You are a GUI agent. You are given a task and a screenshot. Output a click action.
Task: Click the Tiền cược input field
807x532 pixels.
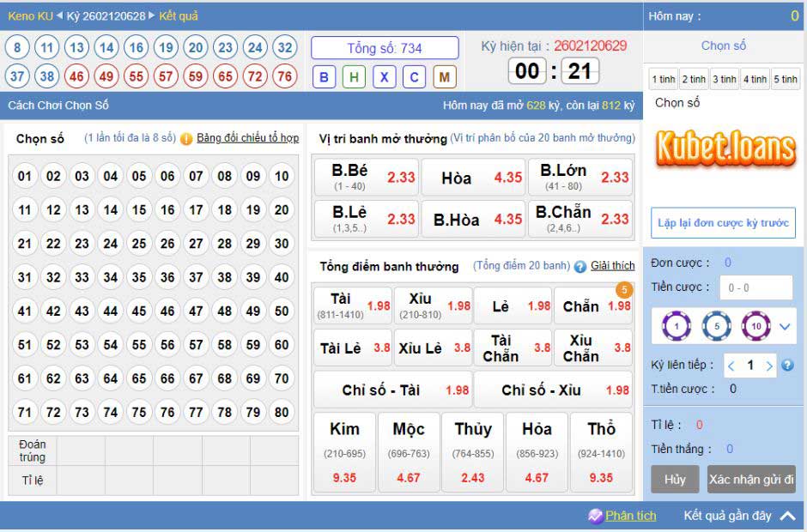755,287
